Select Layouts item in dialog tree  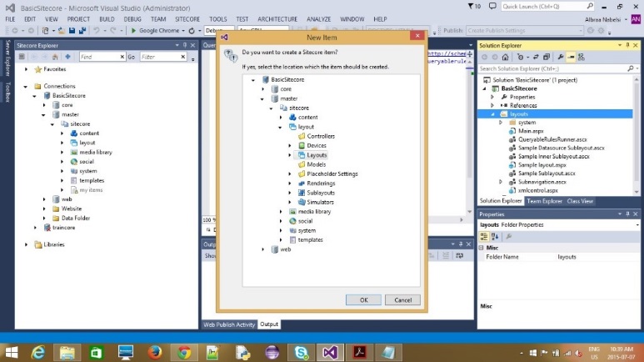tap(317, 155)
